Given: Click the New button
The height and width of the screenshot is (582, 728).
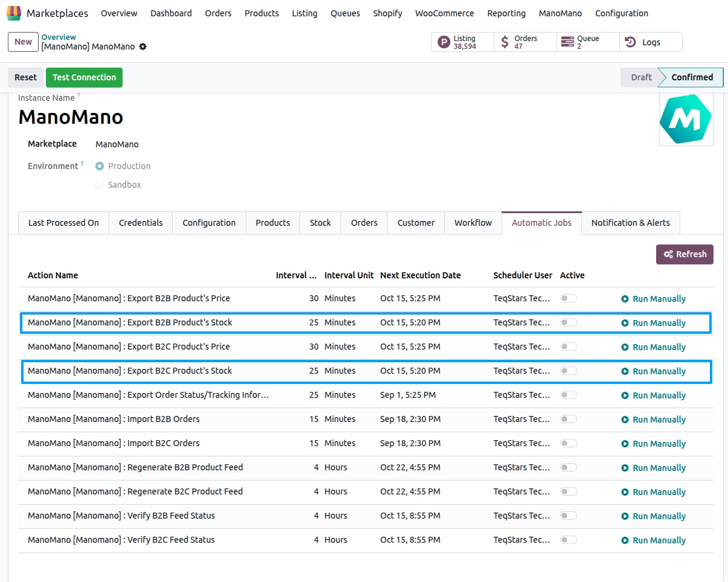Looking at the screenshot, I should 23,42.
